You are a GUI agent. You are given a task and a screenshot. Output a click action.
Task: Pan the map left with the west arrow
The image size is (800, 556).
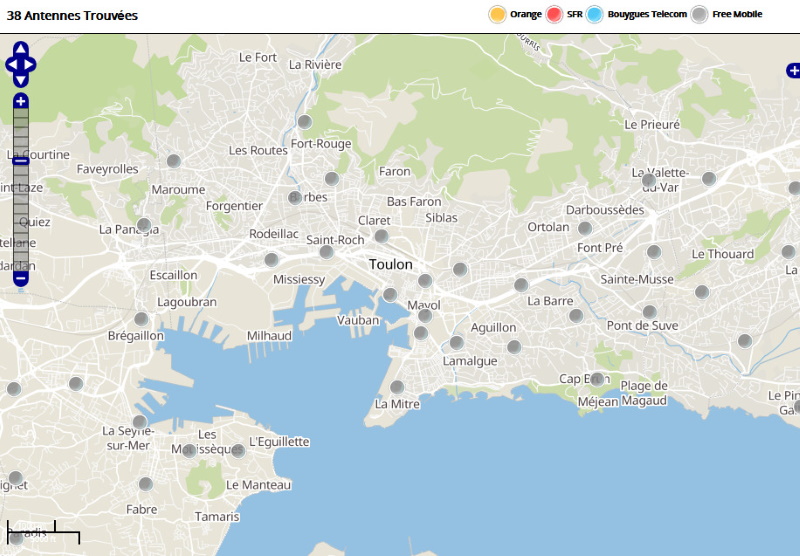tap(11, 65)
